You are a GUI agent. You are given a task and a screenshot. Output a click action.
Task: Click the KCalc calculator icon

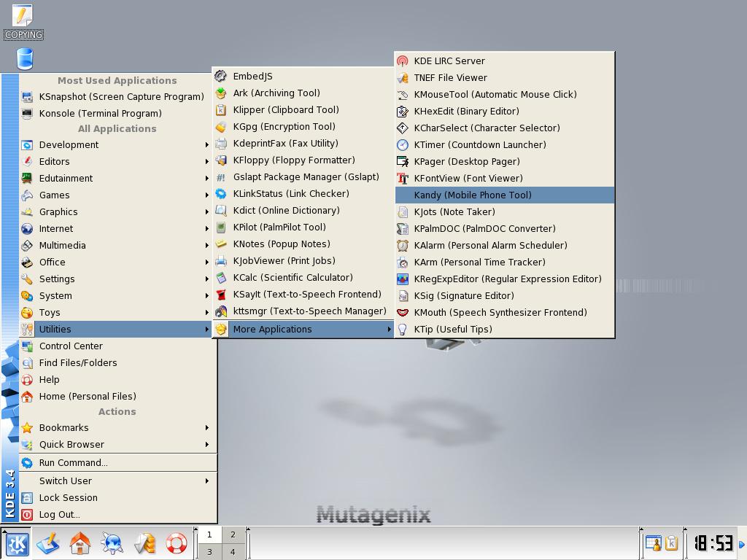pyautogui.click(x=220, y=278)
